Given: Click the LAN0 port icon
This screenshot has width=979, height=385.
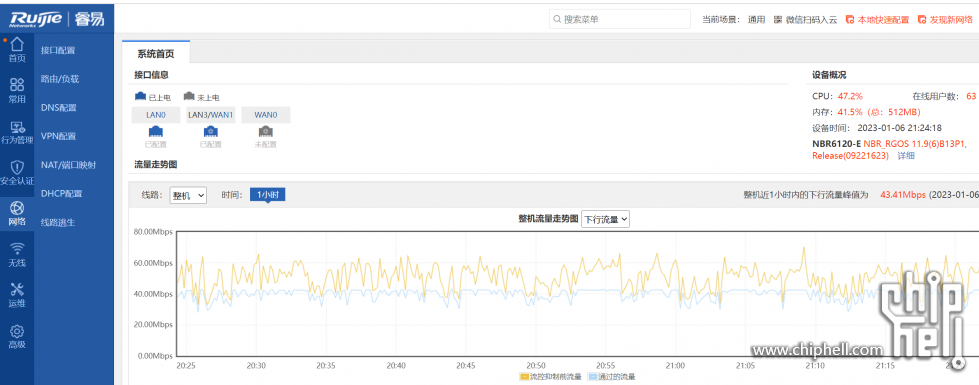Looking at the screenshot, I should click(x=155, y=132).
